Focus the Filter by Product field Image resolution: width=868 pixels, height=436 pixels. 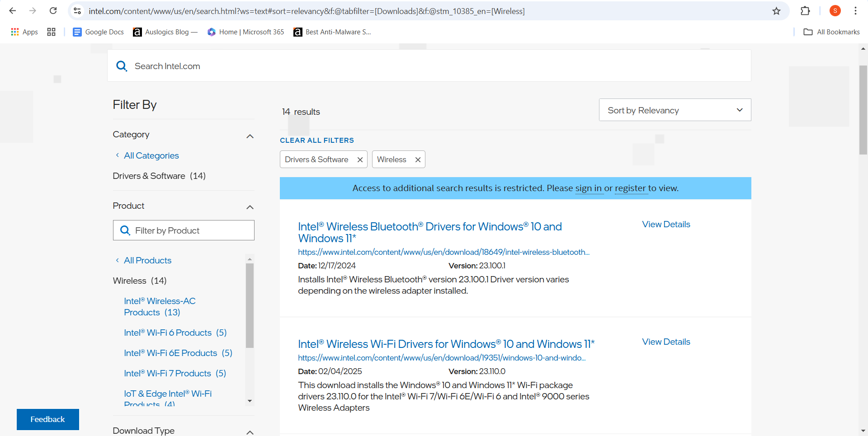(x=184, y=230)
